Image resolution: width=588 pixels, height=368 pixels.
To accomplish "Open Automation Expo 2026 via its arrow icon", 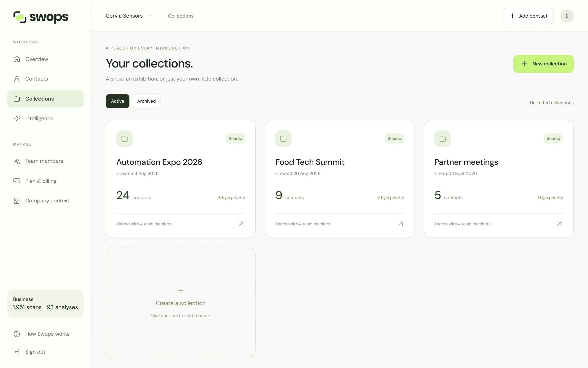I will (x=241, y=224).
